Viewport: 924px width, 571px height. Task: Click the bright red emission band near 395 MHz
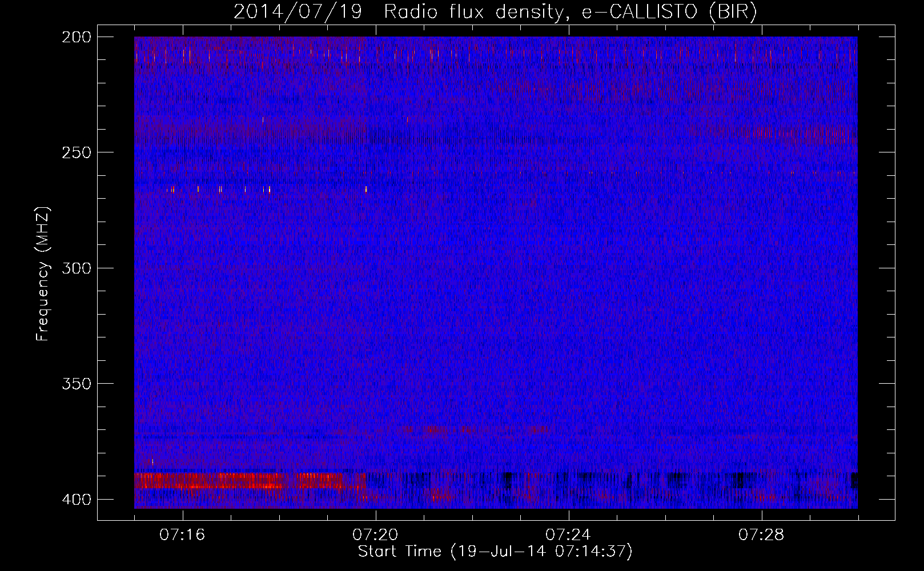tap(240, 481)
